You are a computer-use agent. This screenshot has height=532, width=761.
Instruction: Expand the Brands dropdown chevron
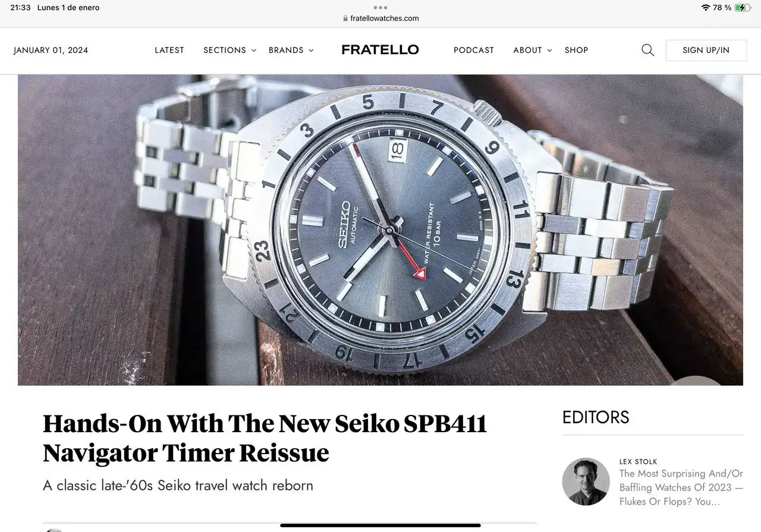(x=311, y=51)
